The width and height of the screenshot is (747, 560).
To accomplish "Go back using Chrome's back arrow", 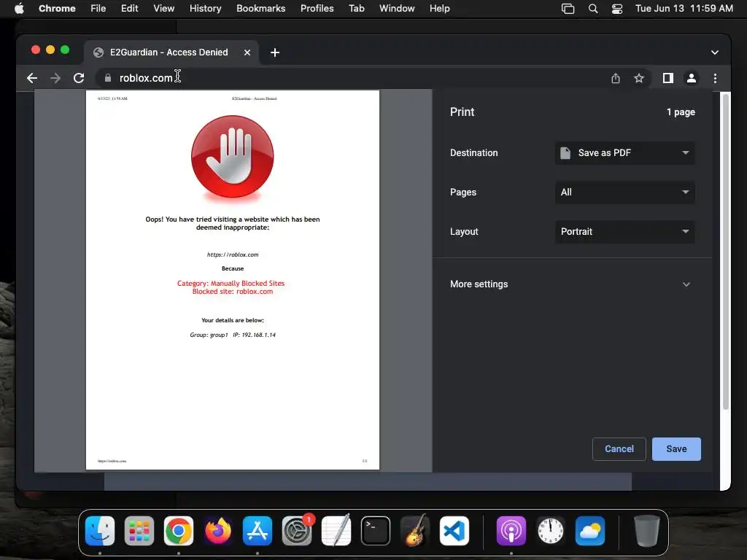I will pos(32,78).
